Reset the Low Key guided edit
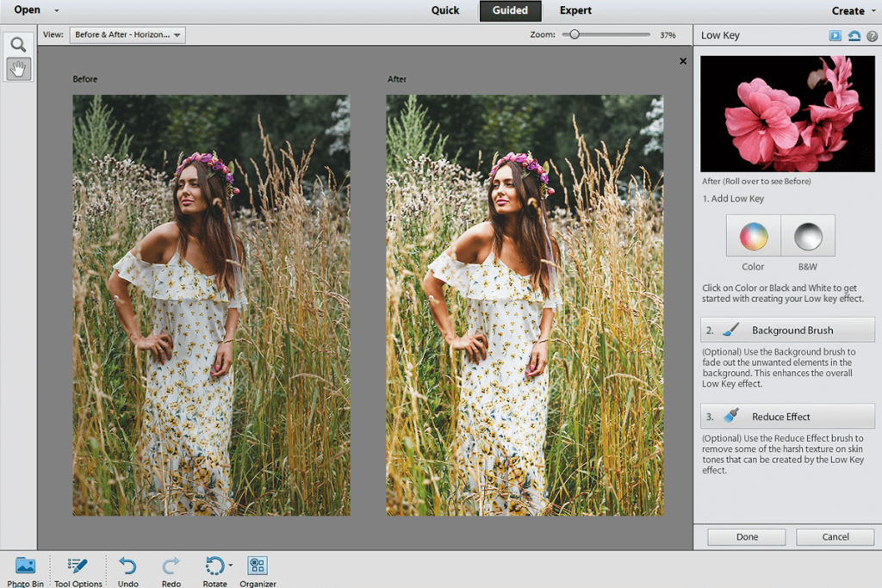This screenshot has height=588, width=882. [854, 35]
